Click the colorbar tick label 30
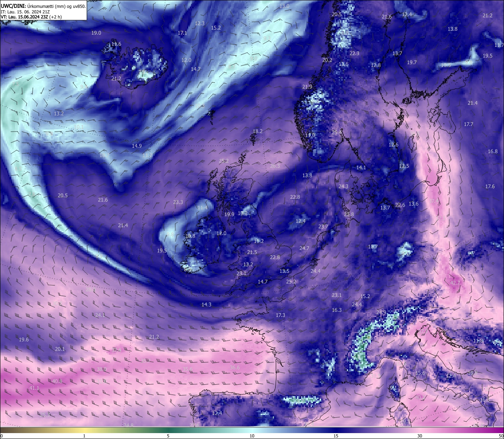 coord(420,436)
